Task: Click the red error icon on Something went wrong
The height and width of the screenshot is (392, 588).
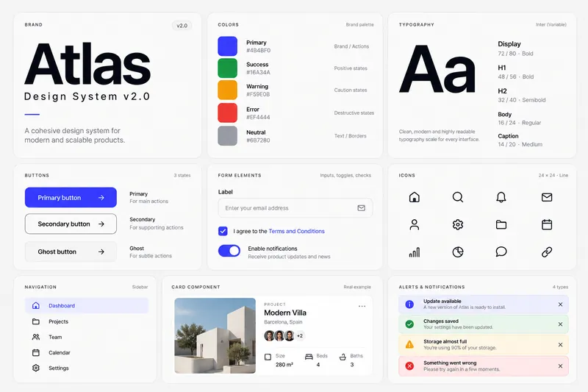Action: pyautogui.click(x=409, y=366)
